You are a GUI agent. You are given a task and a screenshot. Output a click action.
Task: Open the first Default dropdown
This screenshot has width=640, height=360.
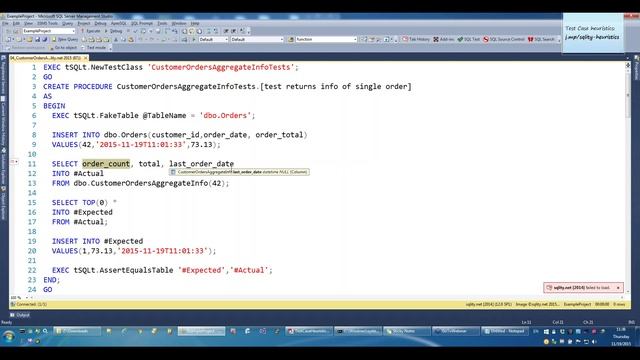click(213, 40)
